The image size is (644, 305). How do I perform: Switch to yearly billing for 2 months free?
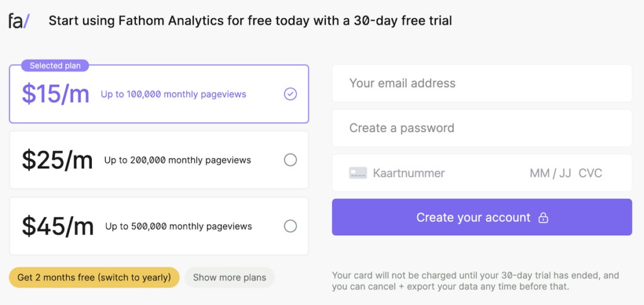(x=94, y=277)
